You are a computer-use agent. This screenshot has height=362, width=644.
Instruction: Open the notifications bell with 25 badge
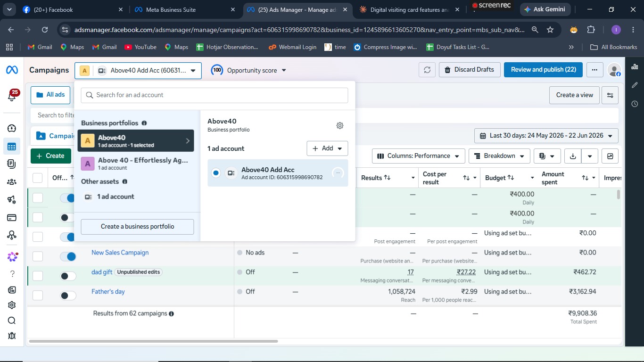pos(12,96)
